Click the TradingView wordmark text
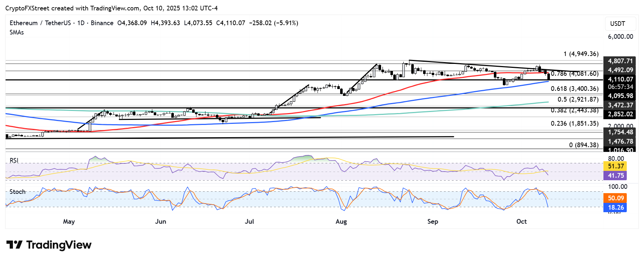644x261 pixels. 59,245
